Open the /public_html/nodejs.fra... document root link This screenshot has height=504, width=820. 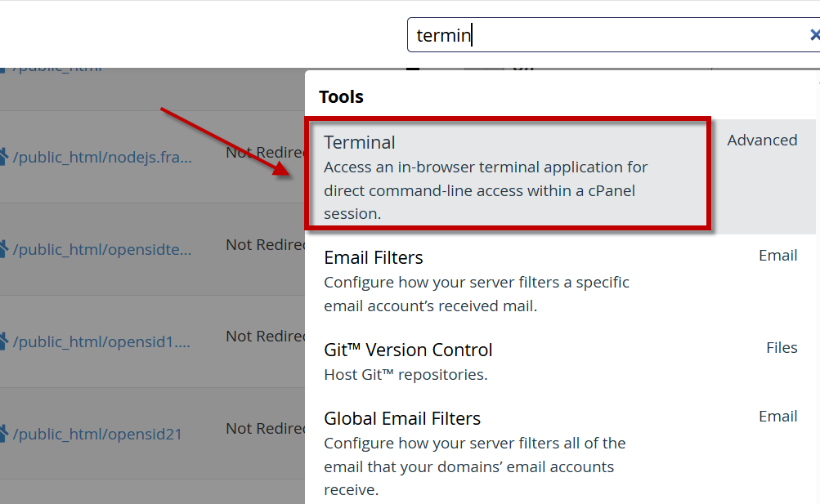click(x=103, y=157)
